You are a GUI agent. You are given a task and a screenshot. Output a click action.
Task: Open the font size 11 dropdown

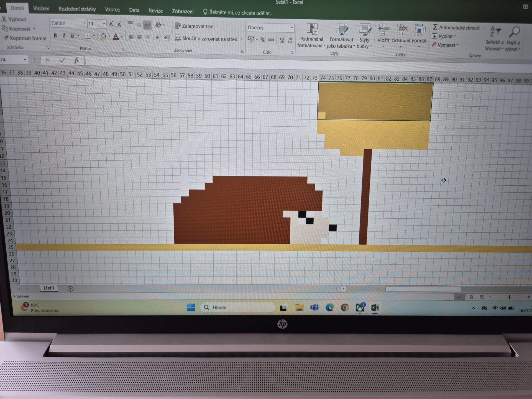click(104, 24)
